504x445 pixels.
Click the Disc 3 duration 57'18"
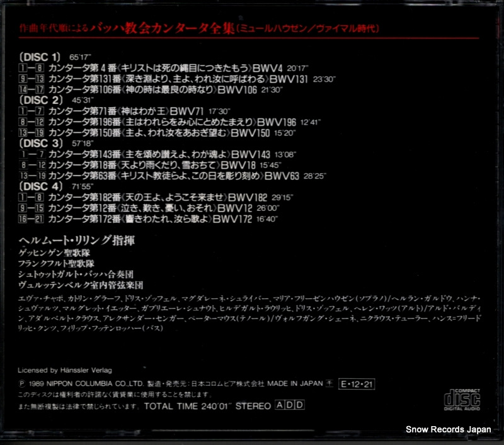coord(83,144)
